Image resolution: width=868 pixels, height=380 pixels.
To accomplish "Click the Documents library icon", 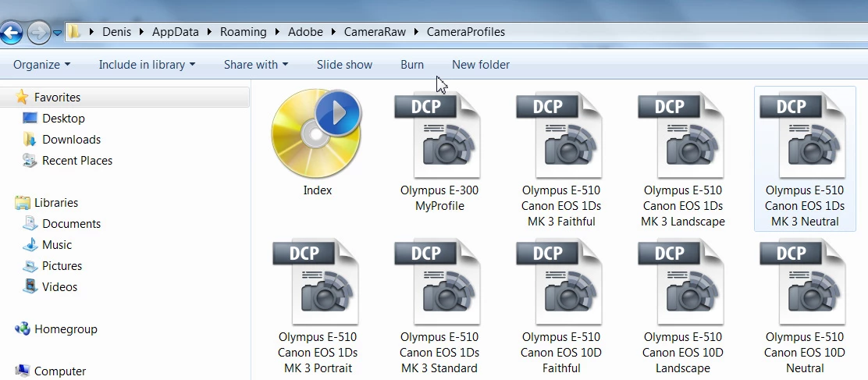I will 30,223.
